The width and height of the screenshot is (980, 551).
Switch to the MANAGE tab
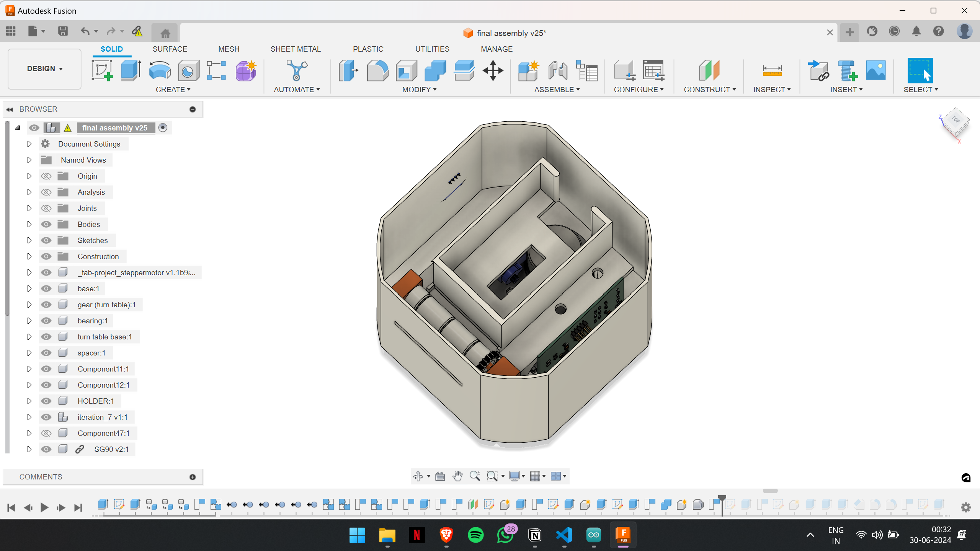click(x=497, y=49)
